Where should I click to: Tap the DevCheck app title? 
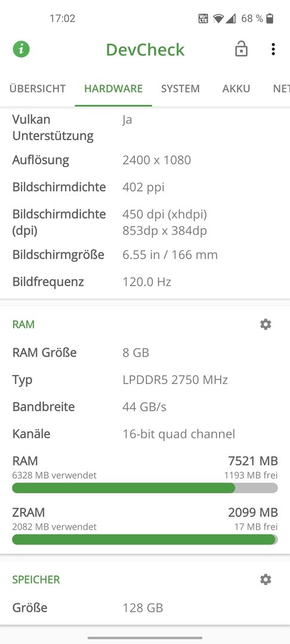pos(146,49)
